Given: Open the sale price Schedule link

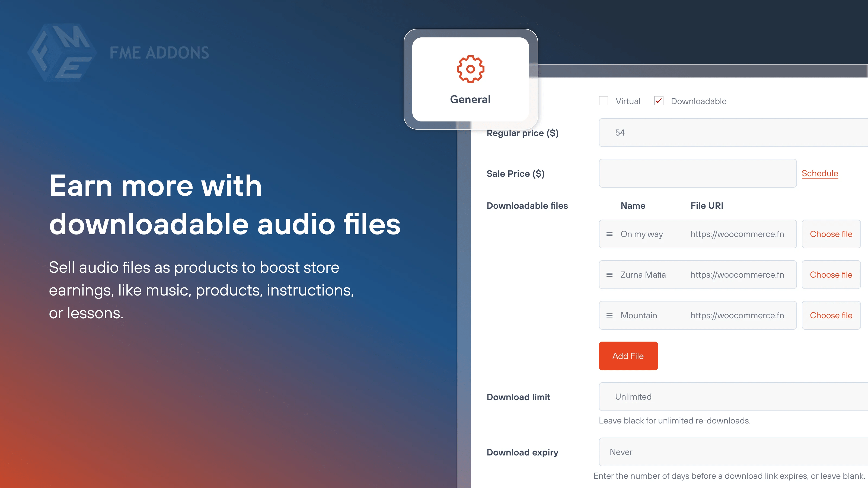Looking at the screenshot, I should 820,173.
